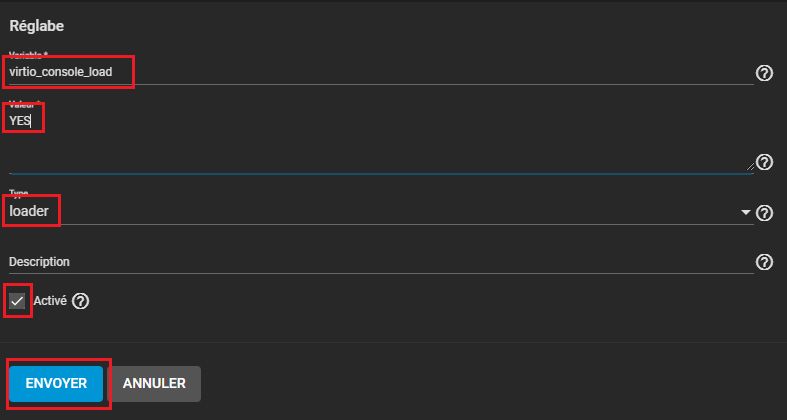Click help icon next to Activé

pyautogui.click(x=81, y=301)
